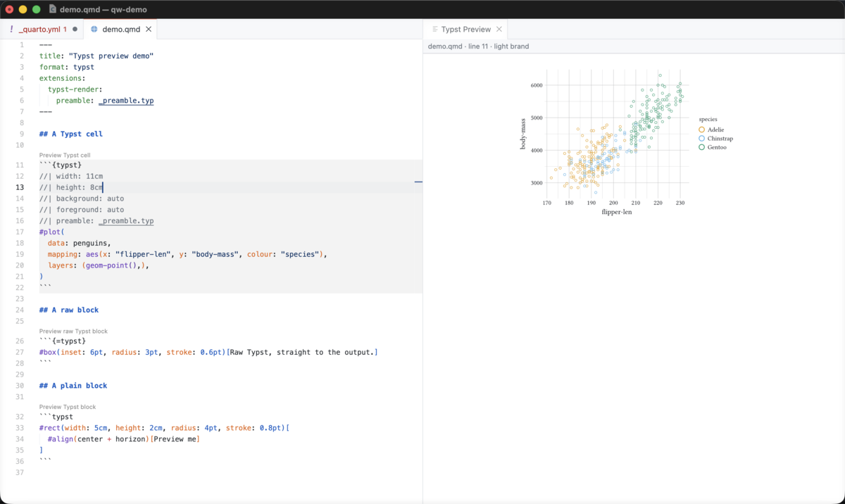The width and height of the screenshot is (845, 504).
Task: Click the Adelie legend swatch
Action: pos(701,130)
